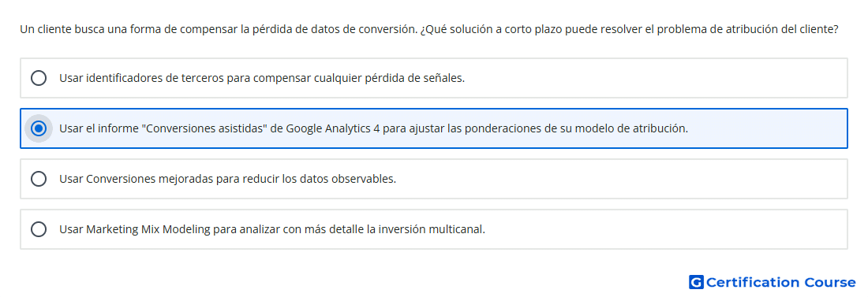Click the blue G logo icon
This screenshot has width=868, height=297.
tap(696, 283)
